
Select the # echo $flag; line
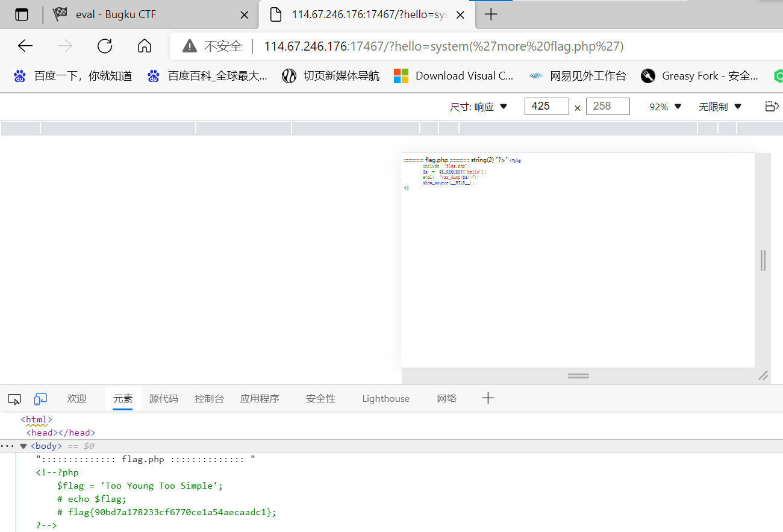pos(92,499)
